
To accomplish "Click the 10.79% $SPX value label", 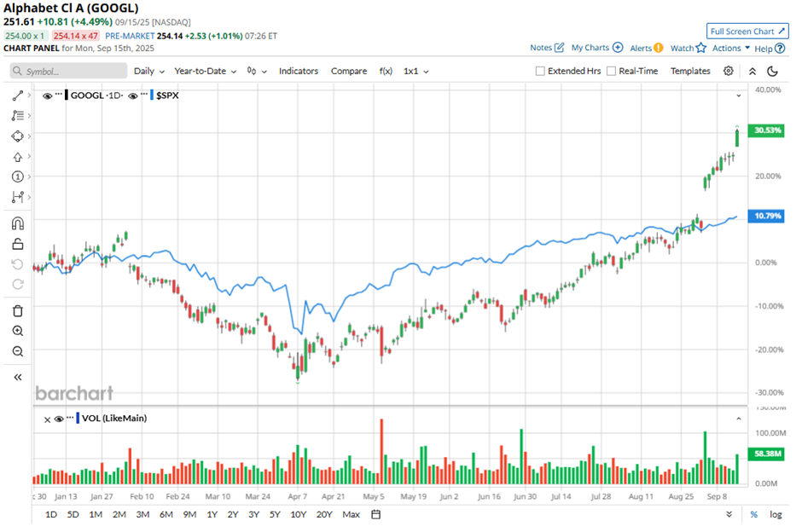I will point(765,217).
